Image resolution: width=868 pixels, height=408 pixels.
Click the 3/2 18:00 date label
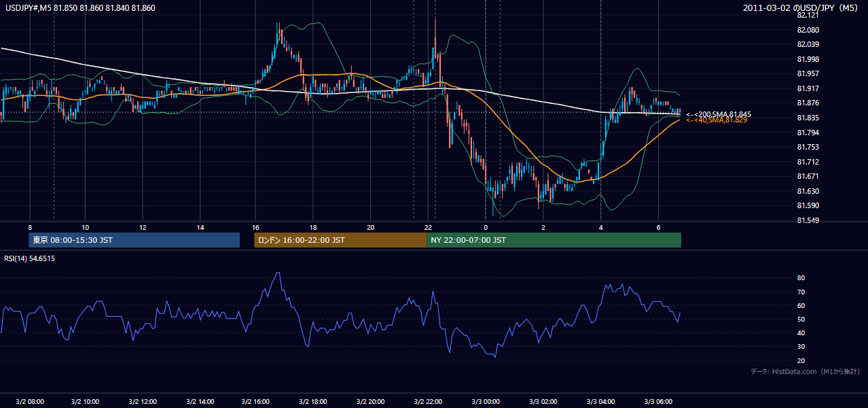pos(314,402)
